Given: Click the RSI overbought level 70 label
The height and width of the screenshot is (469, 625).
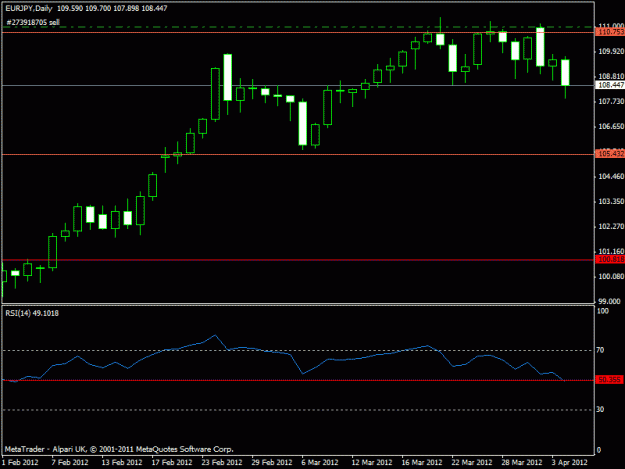Looking at the screenshot, I should coord(600,350).
